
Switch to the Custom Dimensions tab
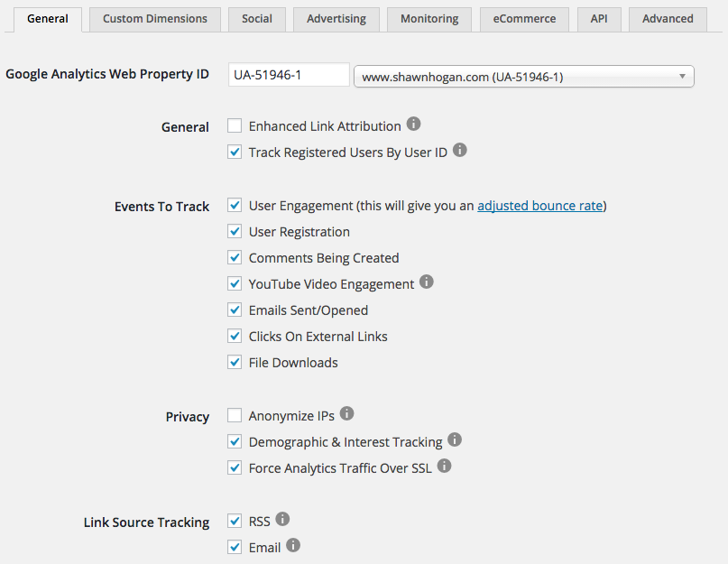(x=155, y=19)
